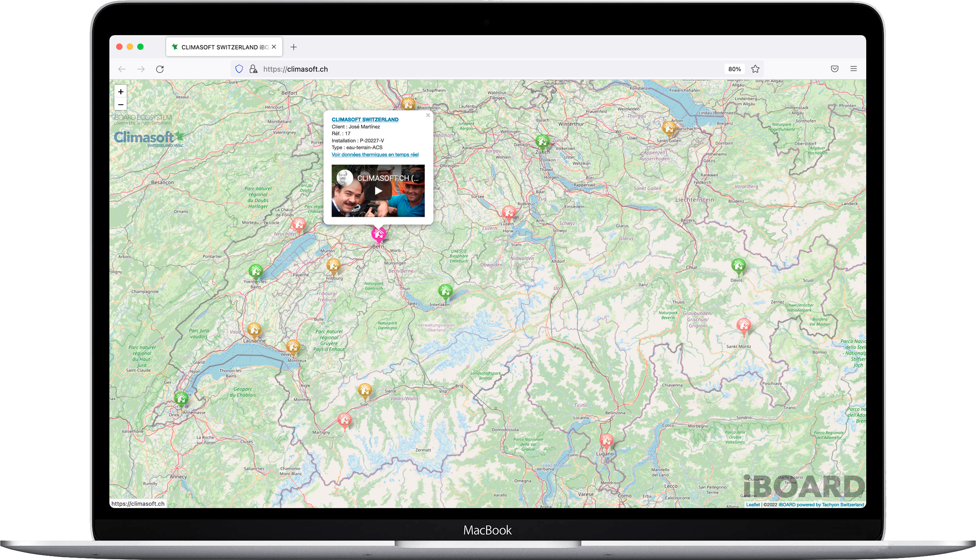976x560 pixels.
Task: Select the red house marker at Luzern
Action: point(509,213)
